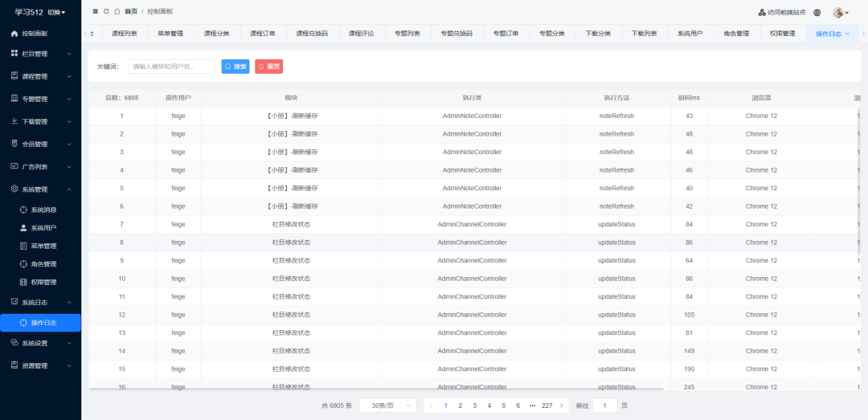Click the 课程管理 book icon
Image resolution: width=868 pixels, height=420 pixels.
coord(15,76)
